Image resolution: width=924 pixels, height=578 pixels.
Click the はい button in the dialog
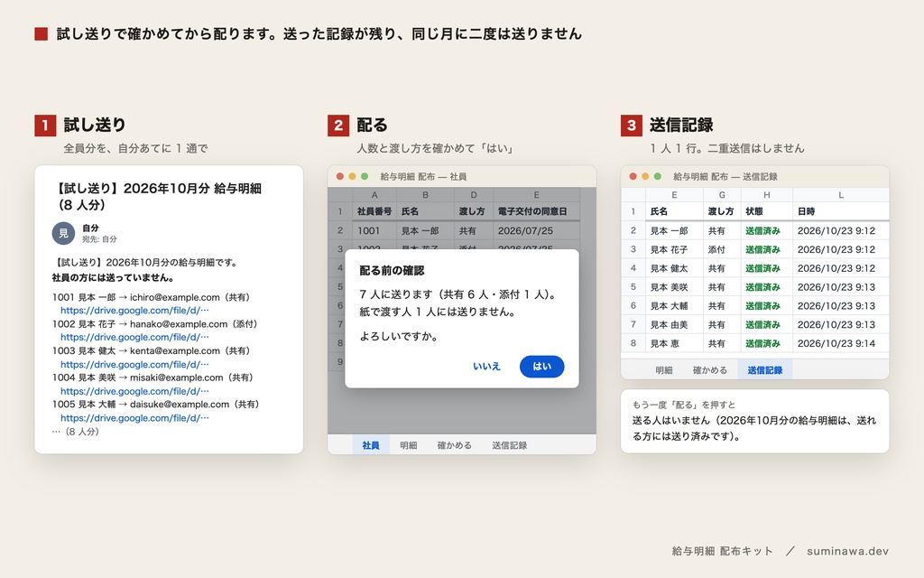coord(541,367)
